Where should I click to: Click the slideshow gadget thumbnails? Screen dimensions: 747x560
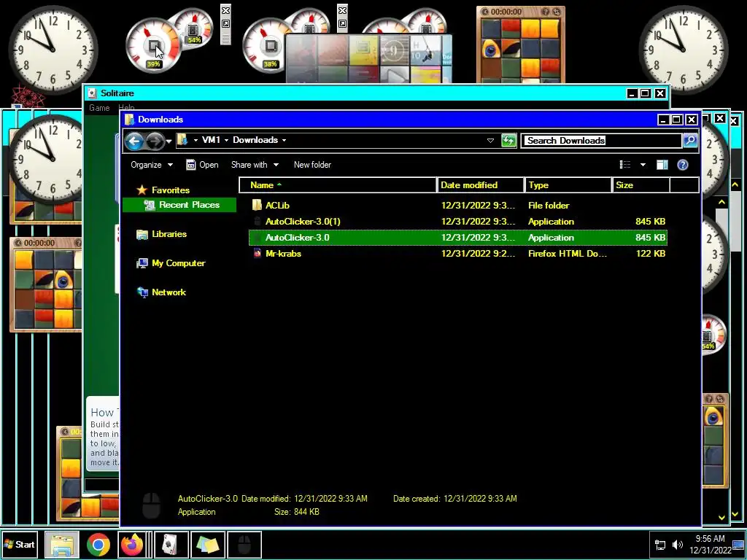pos(368,58)
